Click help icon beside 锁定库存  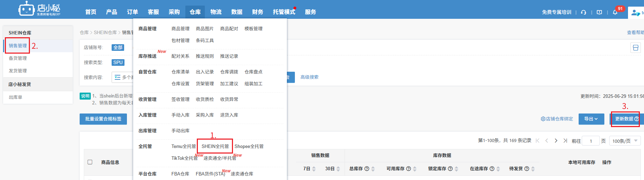(x=450, y=169)
